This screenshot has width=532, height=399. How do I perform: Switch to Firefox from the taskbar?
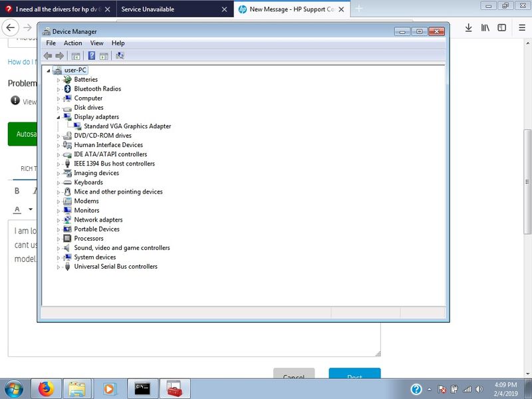coord(46,389)
